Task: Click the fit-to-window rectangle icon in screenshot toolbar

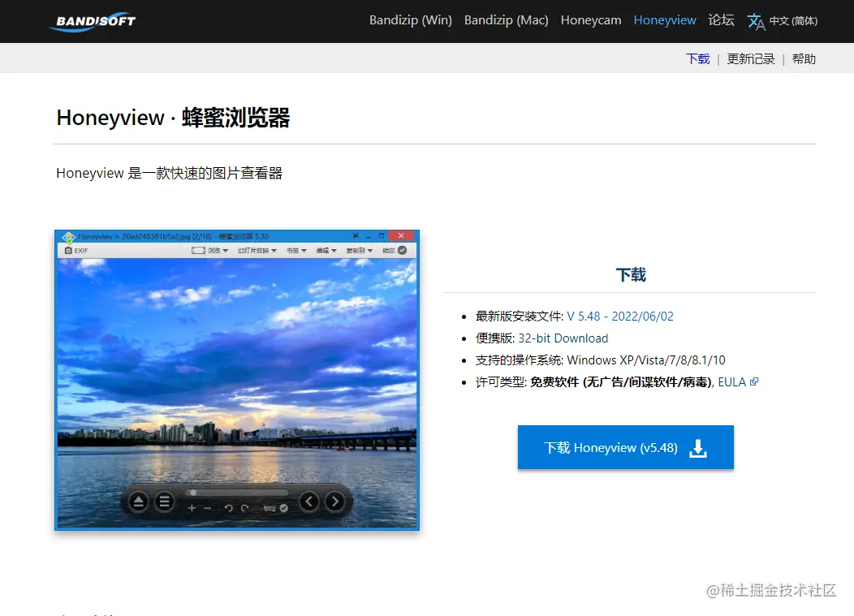Action: (198, 251)
